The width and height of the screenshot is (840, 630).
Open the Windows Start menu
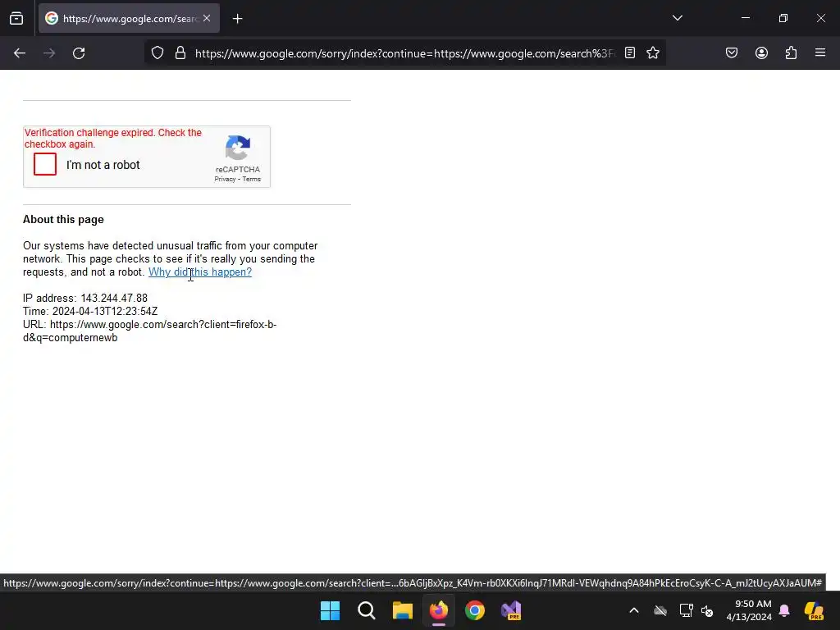[330, 610]
